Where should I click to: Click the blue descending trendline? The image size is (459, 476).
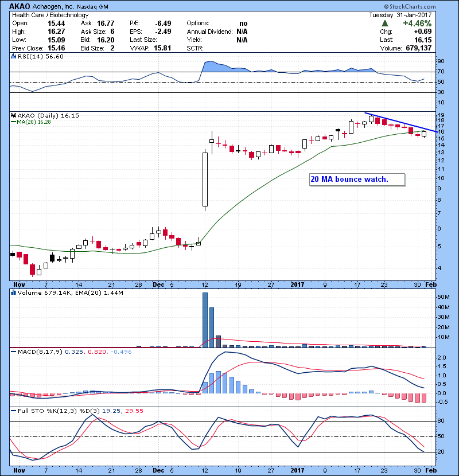400,122
